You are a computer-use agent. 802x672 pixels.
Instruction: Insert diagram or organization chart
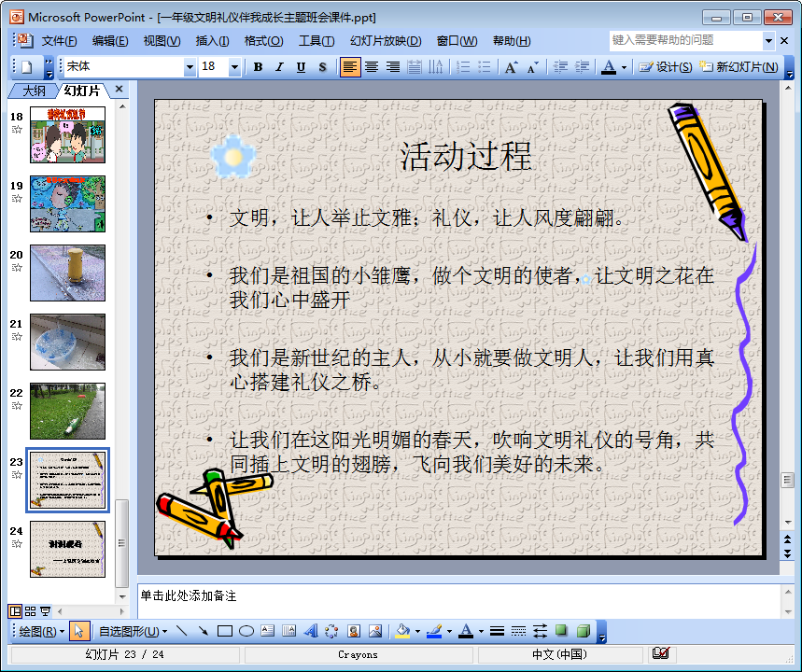[332, 631]
